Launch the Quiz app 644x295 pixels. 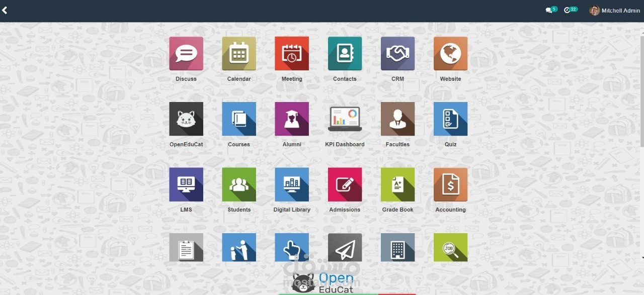(x=450, y=119)
